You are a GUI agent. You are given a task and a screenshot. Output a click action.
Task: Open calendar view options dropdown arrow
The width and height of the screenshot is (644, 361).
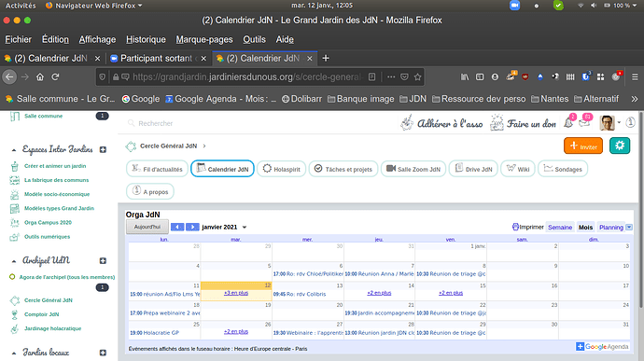click(629, 227)
